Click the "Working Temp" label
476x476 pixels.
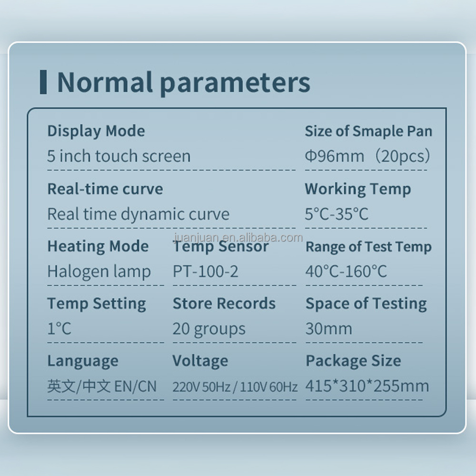357,189
